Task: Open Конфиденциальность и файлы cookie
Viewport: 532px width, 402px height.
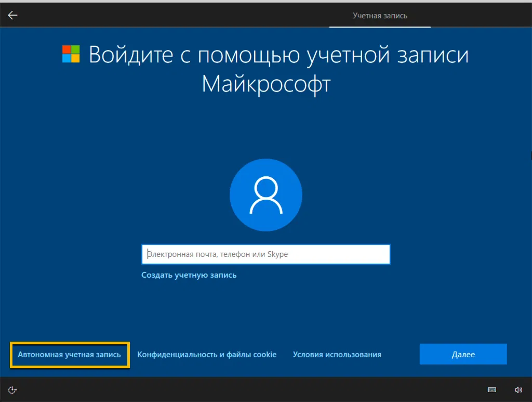Action: 207,355
